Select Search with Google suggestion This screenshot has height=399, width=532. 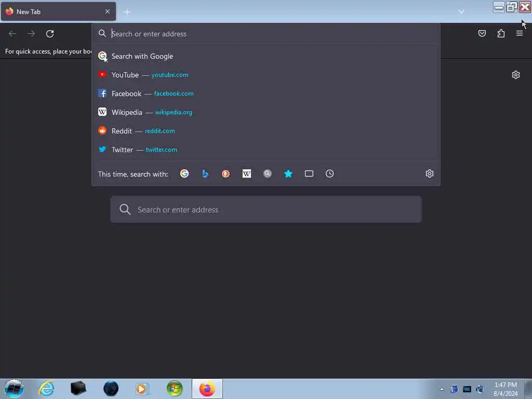[x=266, y=56]
